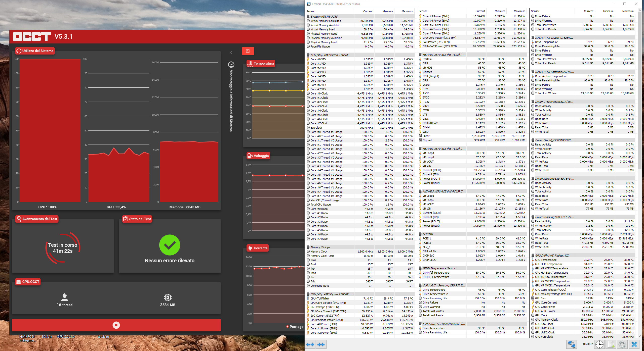644x351 pixels.
Task: Open HWiNFO sensor settings gear
Action: (622, 344)
